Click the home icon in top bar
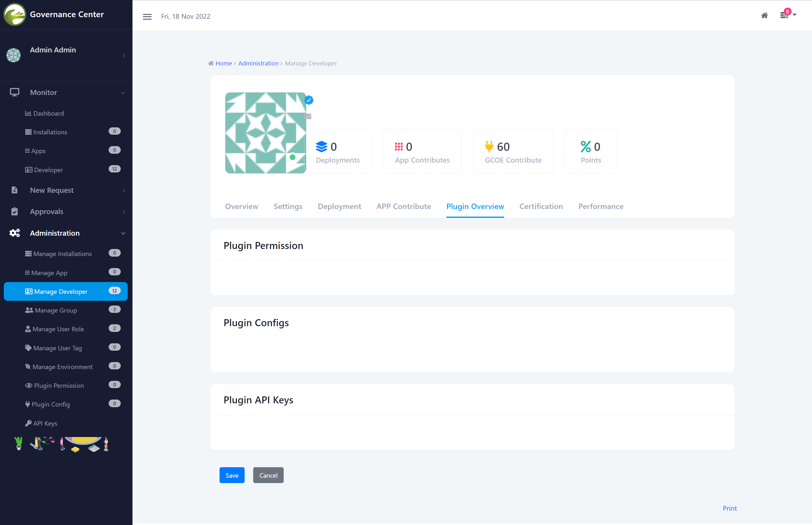 [764, 15]
